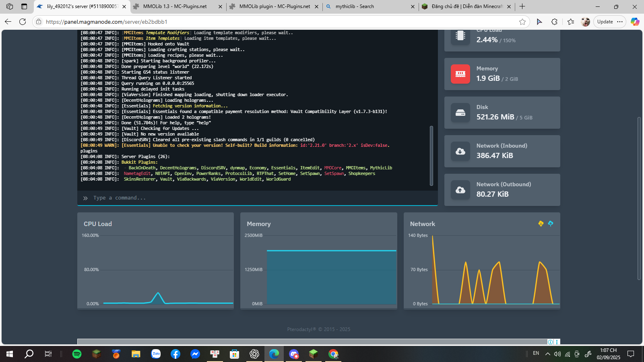The width and height of the screenshot is (644, 362).
Task: Click the Network Outbound cloud upload icon
Action: tap(460, 190)
